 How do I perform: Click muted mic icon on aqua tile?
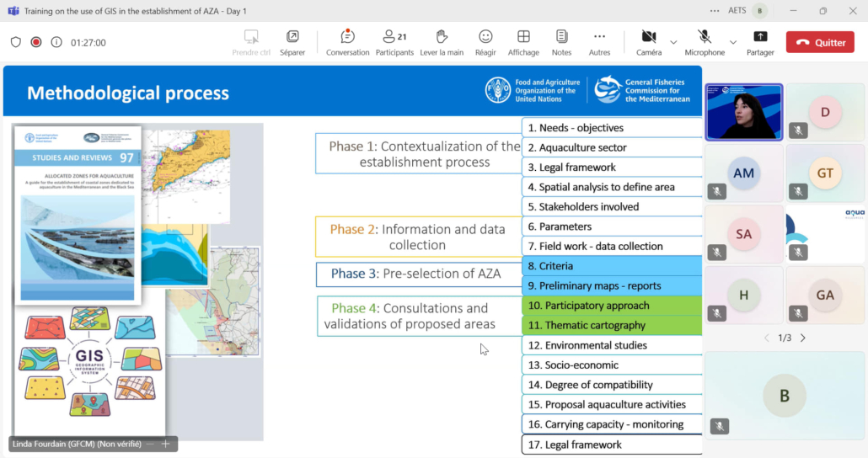pos(798,253)
